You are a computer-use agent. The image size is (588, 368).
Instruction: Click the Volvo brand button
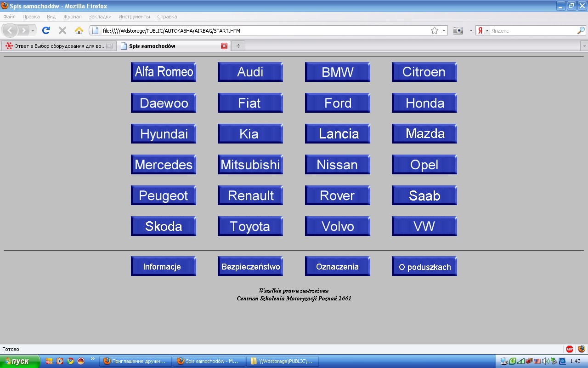tap(338, 226)
